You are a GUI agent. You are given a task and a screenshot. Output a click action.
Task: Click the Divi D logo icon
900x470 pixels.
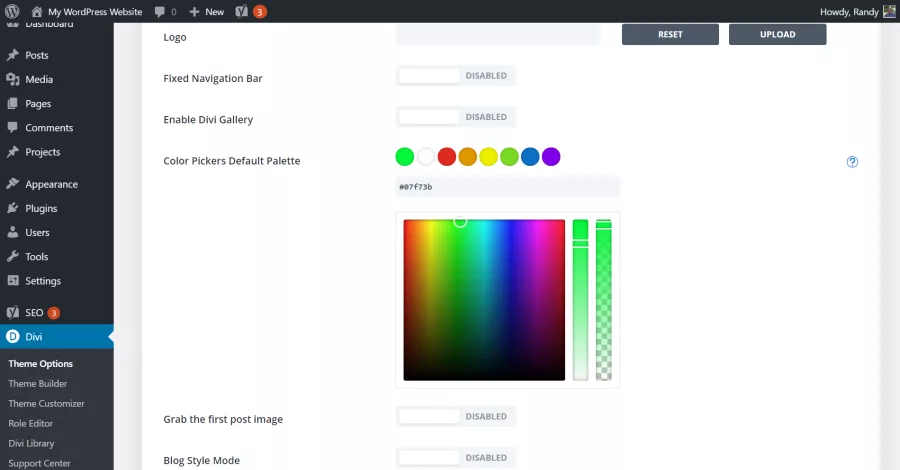[x=13, y=336]
